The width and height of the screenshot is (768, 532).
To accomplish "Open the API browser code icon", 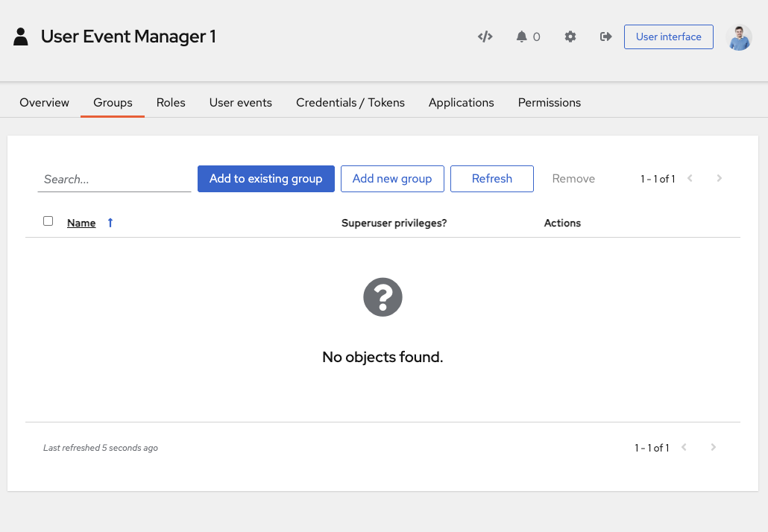I will [x=485, y=37].
